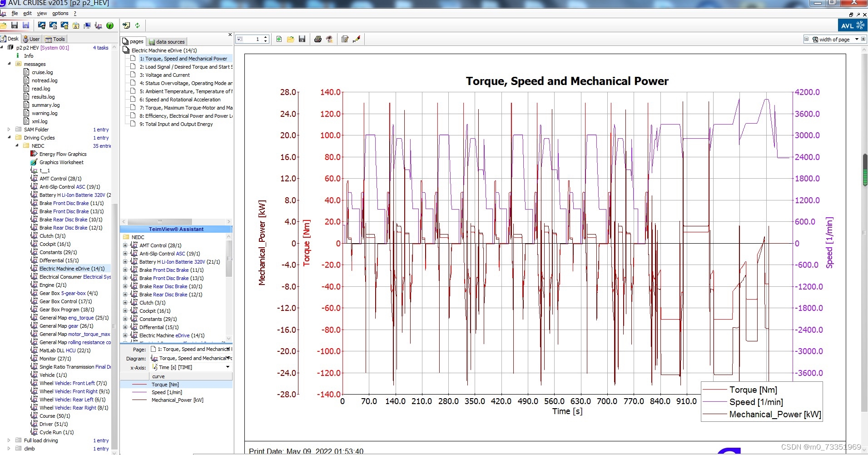Increase the page number stepper

pyautogui.click(x=266, y=37)
